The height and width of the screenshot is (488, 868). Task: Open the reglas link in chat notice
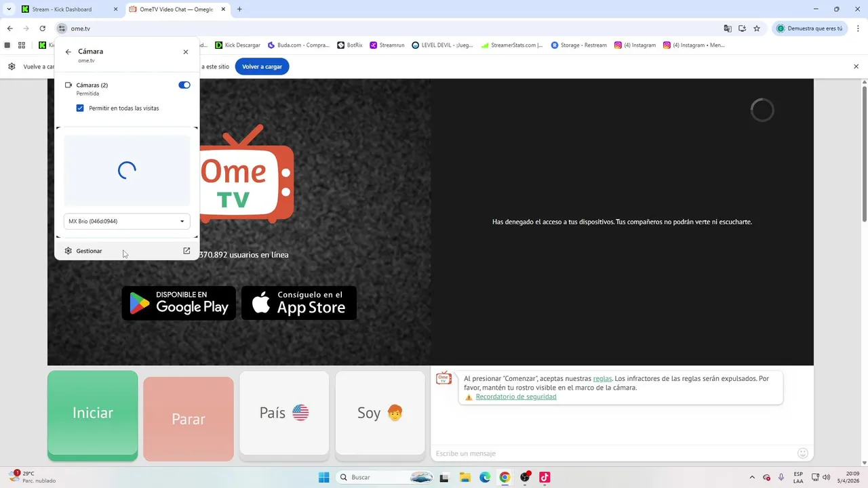[x=602, y=379]
